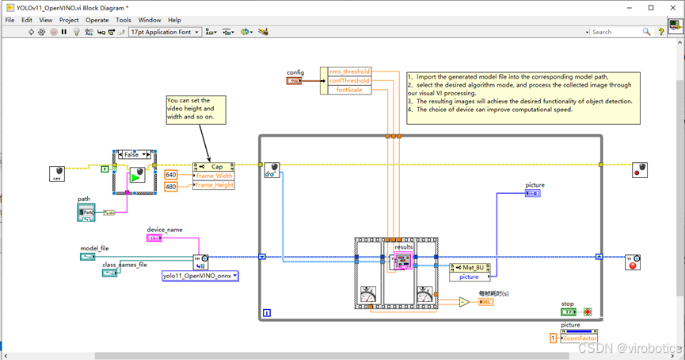
Task: Click the context help question mark icon
Action: 661,32
